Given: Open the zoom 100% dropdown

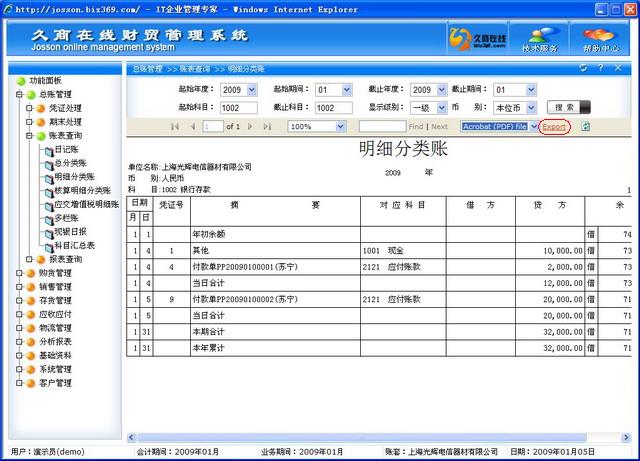Looking at the screenshot, I should [x=340, y=127].
